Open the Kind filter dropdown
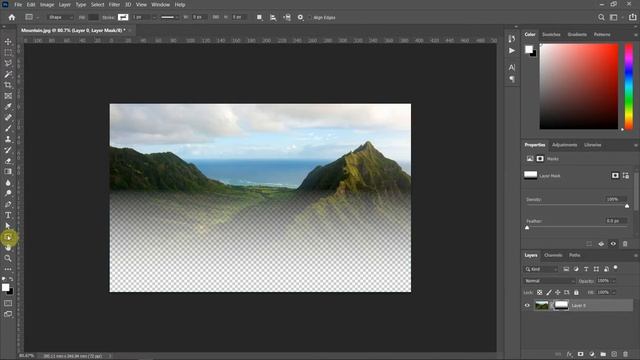Viewport: 640px width, 360px height. (x=541, y=269)
